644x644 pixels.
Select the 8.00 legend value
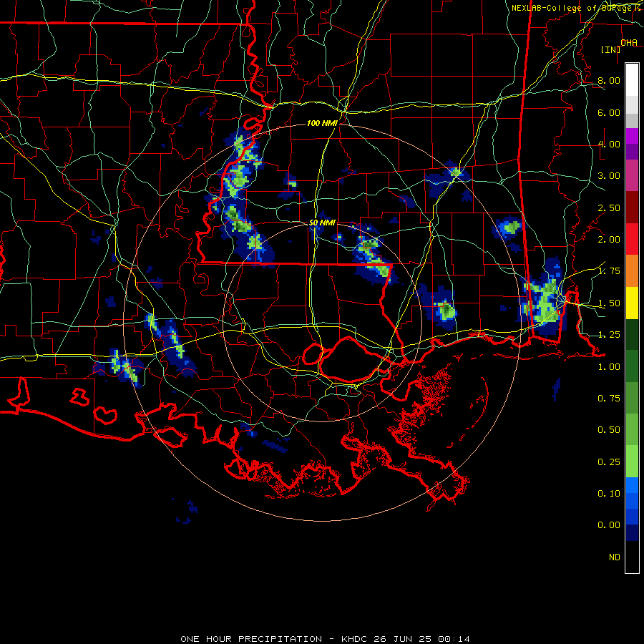(x=609, y=80)
